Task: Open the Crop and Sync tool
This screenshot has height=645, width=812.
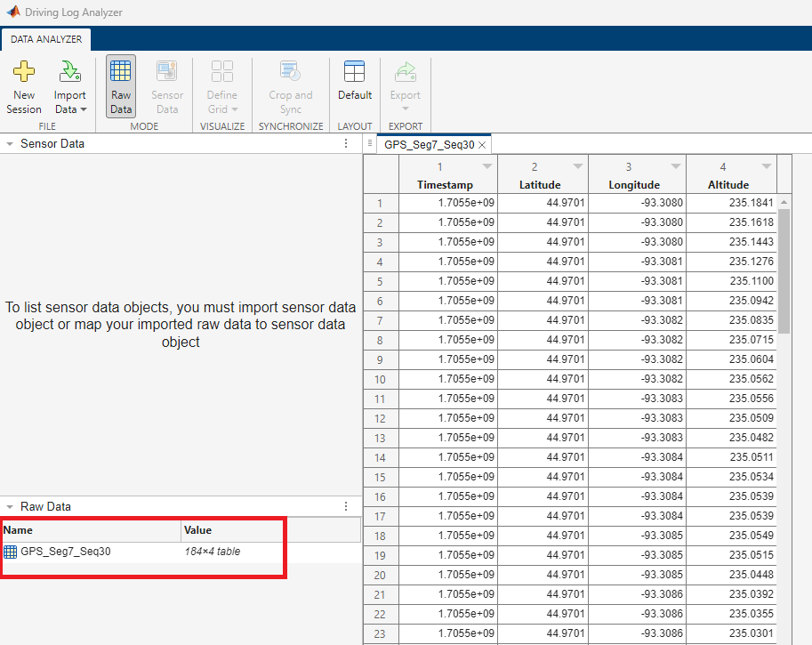Action: [290, 85]
